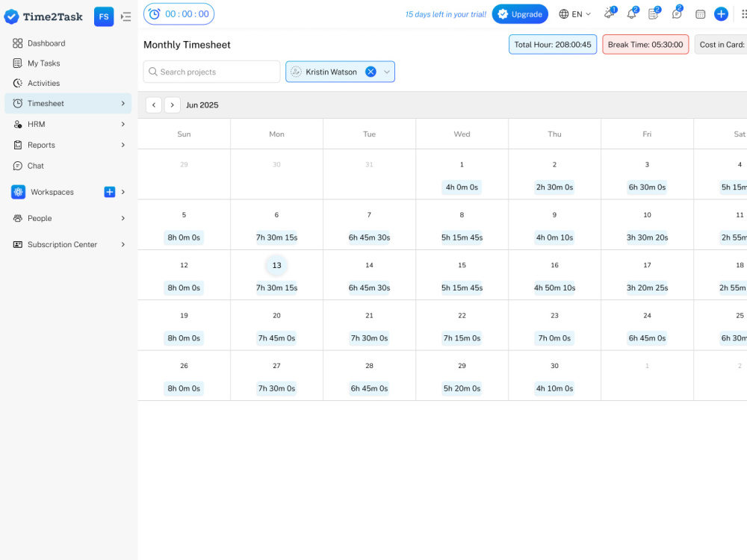Click '6h 30m 0s' entry on June 3
The width and height of the screenshot is (747, 560).
pos(647,187)
